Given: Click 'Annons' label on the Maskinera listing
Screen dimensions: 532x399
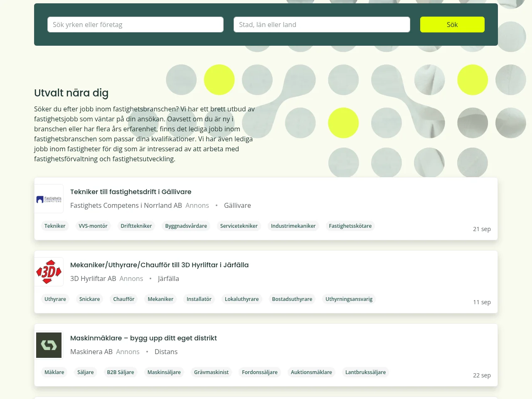Looking at the screenshot, I should 128,352.
